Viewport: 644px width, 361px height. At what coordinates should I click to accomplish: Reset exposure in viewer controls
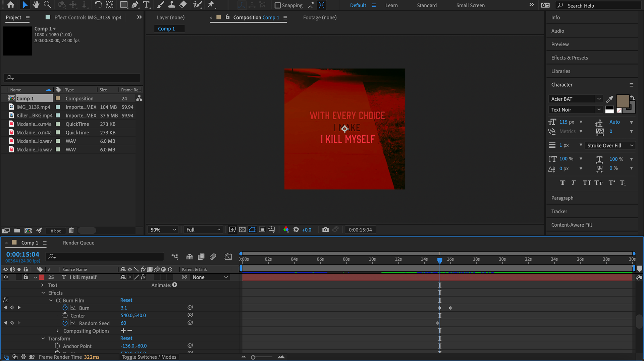296,230
